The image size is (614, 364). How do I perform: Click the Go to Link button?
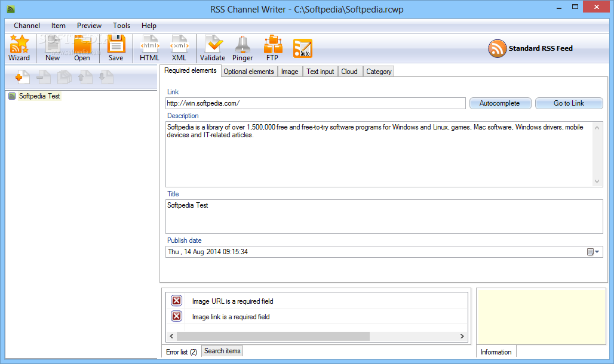coord(569,103)
